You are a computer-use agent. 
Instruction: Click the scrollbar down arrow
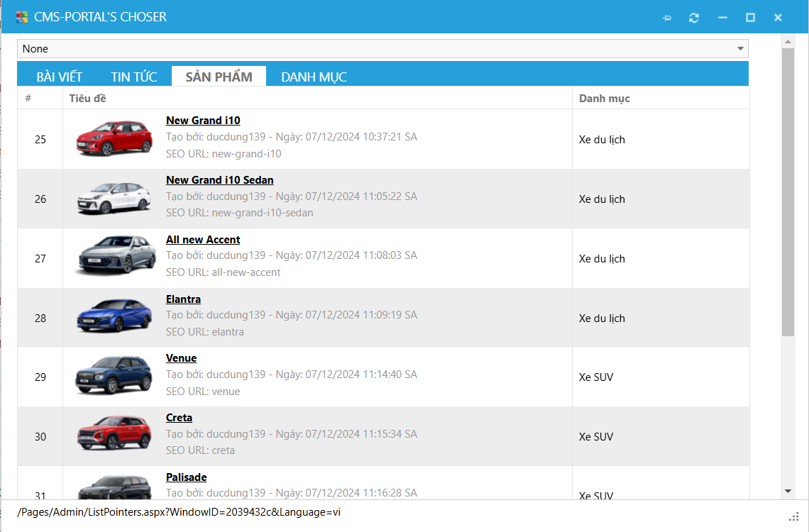coord(788,491)
